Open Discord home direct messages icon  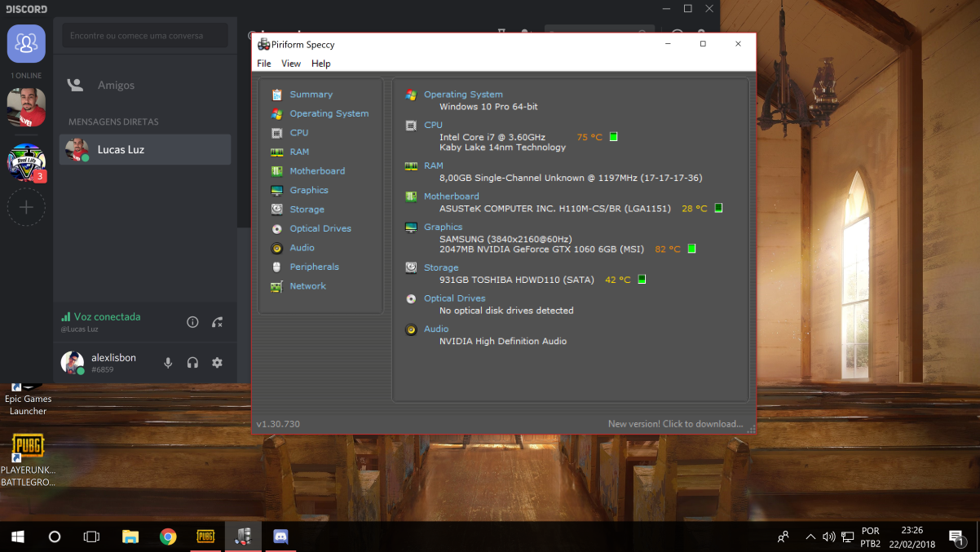pos(26,43)
